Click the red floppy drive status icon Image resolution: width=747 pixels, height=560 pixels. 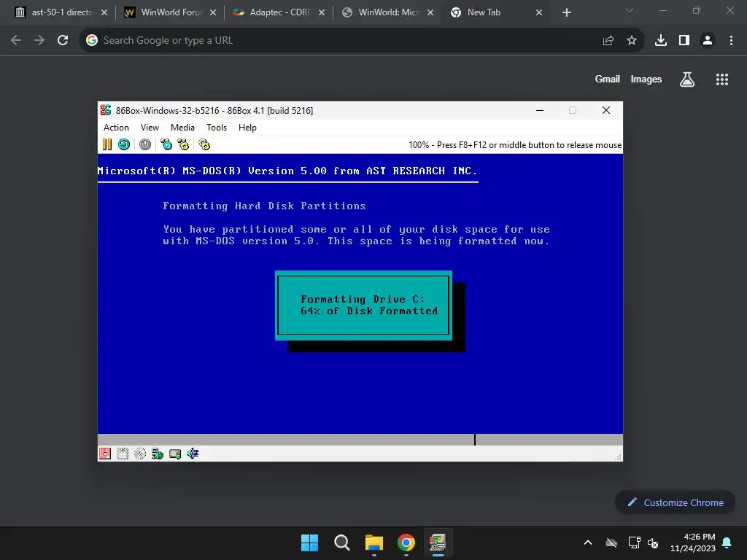105,454
